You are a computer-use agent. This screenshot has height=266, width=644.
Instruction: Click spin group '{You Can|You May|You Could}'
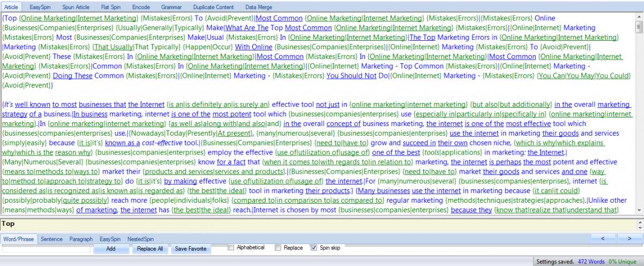coord(584,76)
